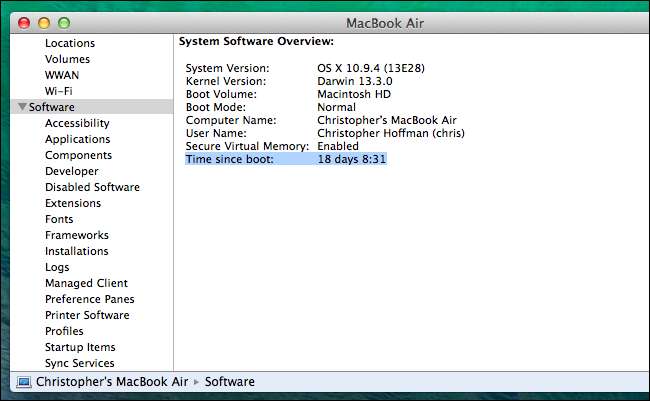Select the 'Secure Virtual Memory:' label
This screenshot has width=650, height=401.
coord(247,146)
